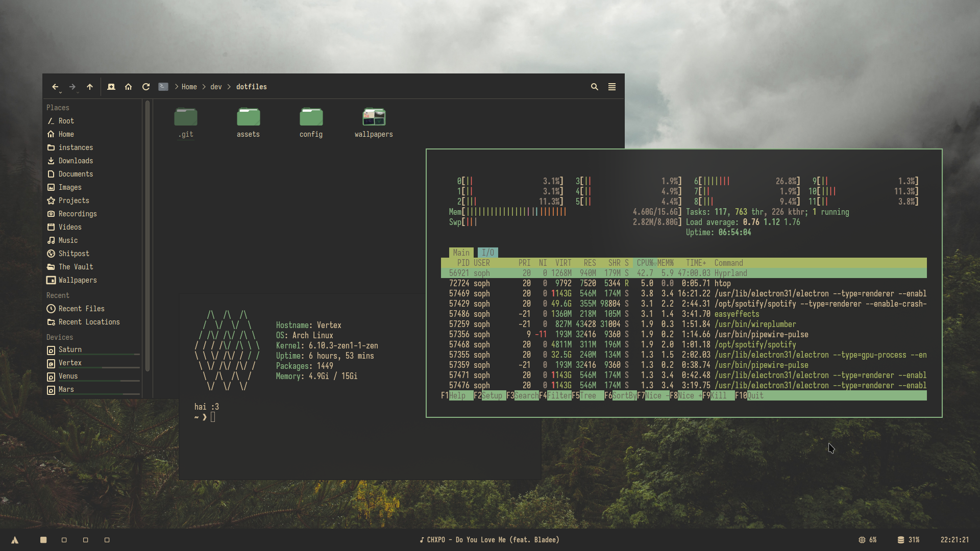Go back in file manager
Screen dimensions: 980x551
[x=55, y=87]
